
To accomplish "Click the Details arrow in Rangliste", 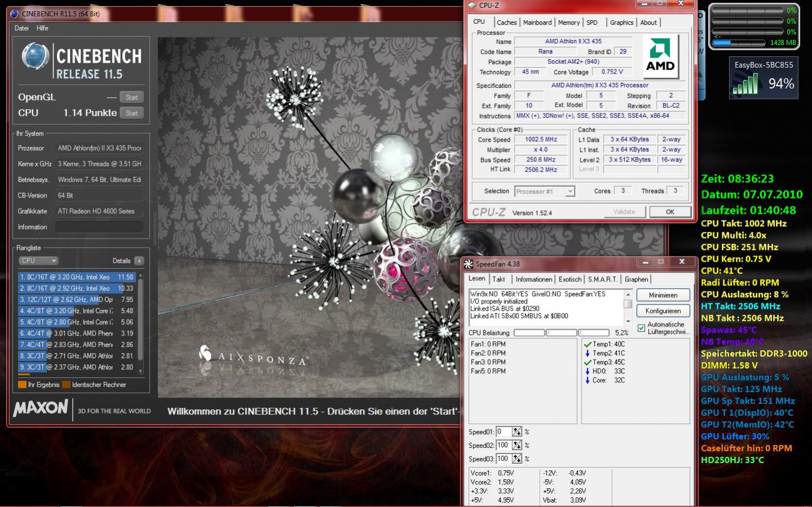I will click(x=139, y=261).
